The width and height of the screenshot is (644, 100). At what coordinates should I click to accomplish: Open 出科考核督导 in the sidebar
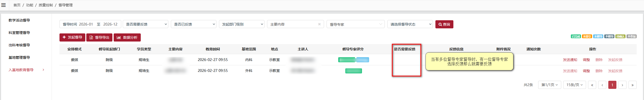(19, 45)
